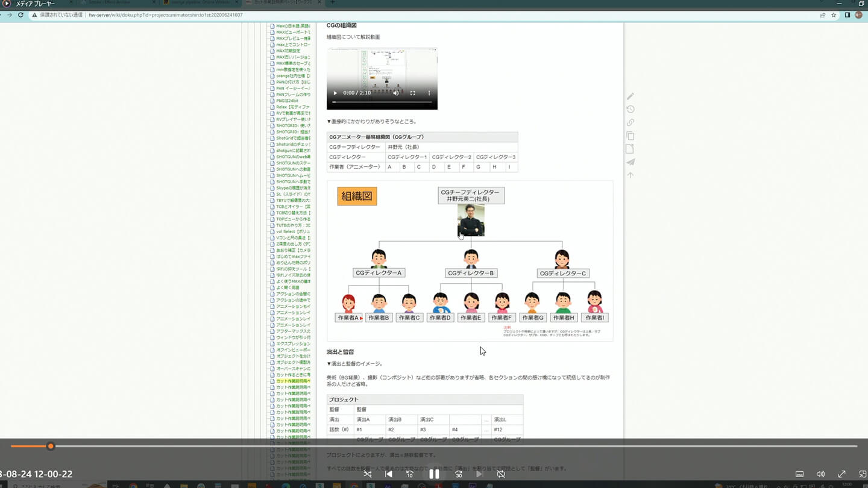The image size is (868, 488).
Task: Open sidebar page MAX初期設定
Action: 289,51
